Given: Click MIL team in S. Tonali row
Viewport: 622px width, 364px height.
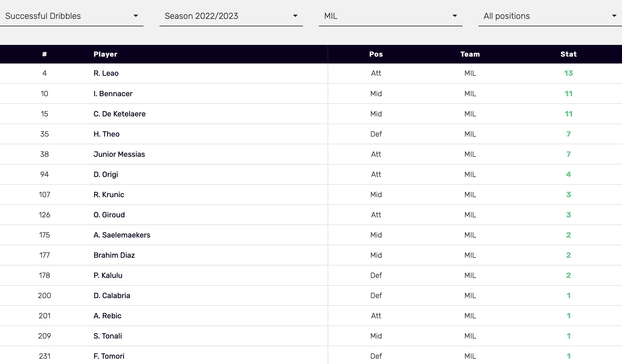Looking at the screenshot, I should click(x=470, y=336).
